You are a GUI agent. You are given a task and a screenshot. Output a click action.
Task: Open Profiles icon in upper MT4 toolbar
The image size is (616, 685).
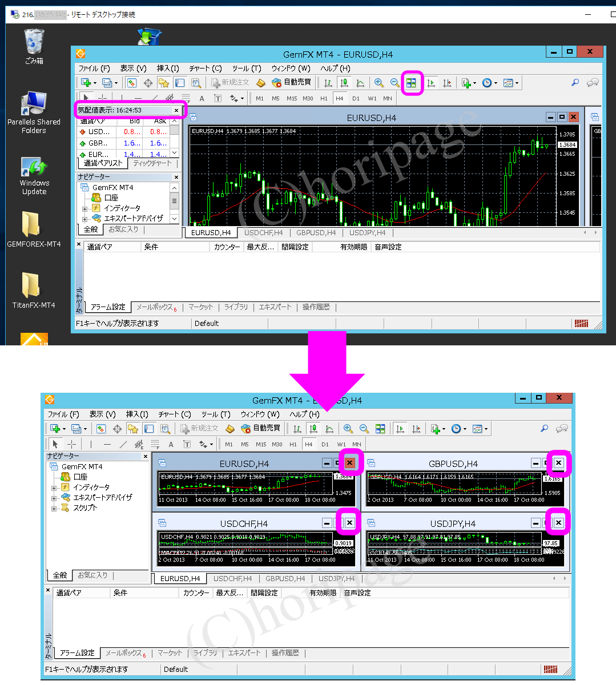coord(107,83)
